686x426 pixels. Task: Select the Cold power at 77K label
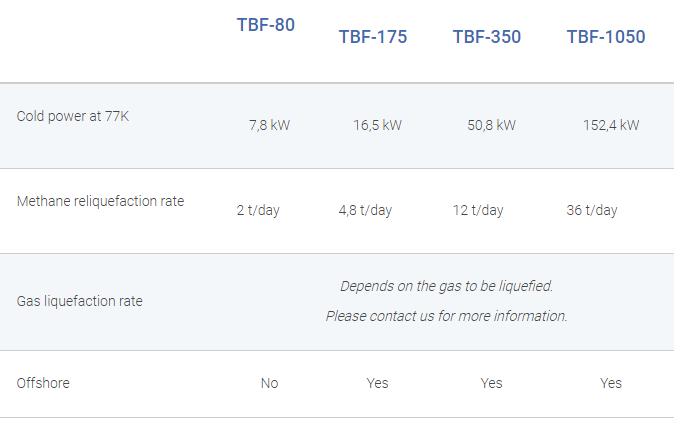click(x=73, y=116)
